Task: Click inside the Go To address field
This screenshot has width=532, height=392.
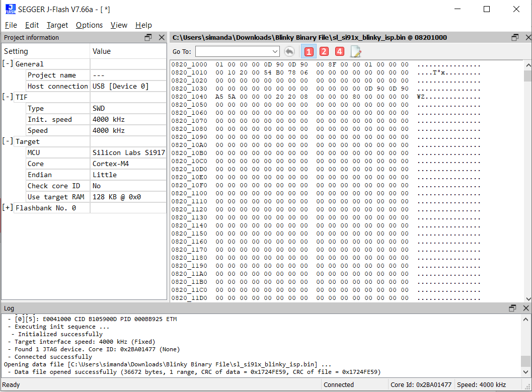Action: (x=234, y=51)
